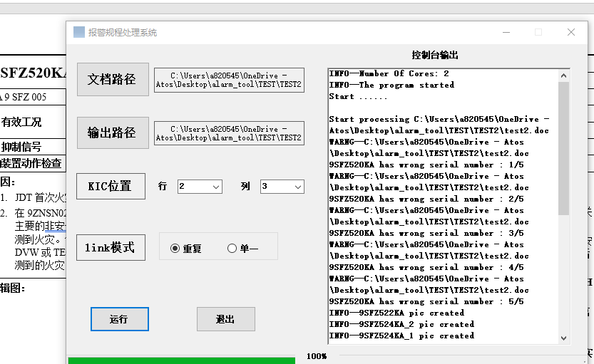The width and height of the screenshot is (594, 364).
Task: Focus the output path text field
Action: tap(229, 133)
